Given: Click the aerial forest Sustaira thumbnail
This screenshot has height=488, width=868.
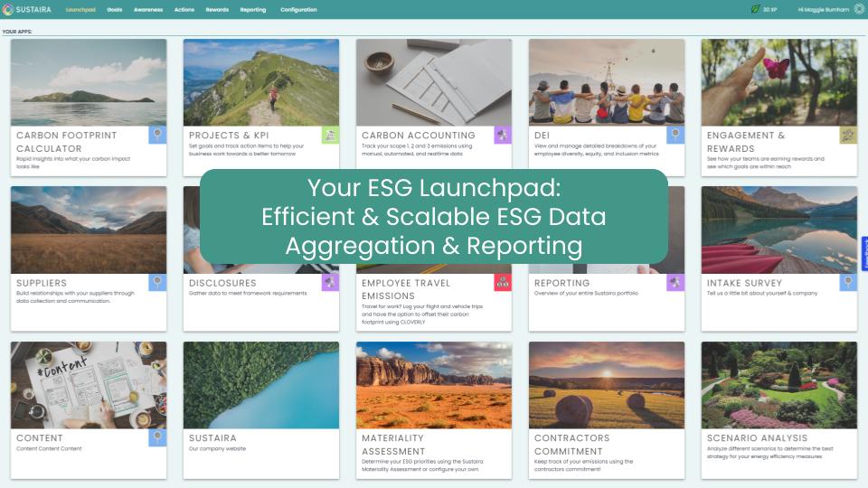Looking at the screenshot, I should 261,385.
